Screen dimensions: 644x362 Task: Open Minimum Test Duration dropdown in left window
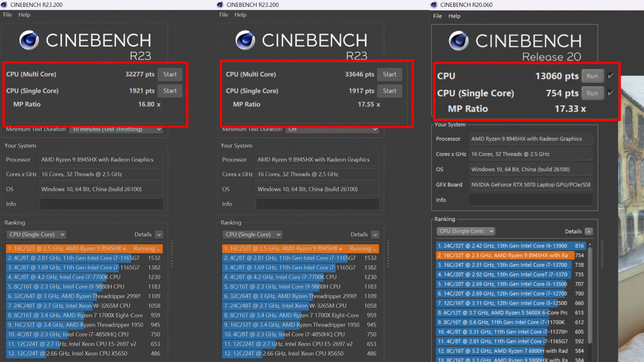coord(116,129)
